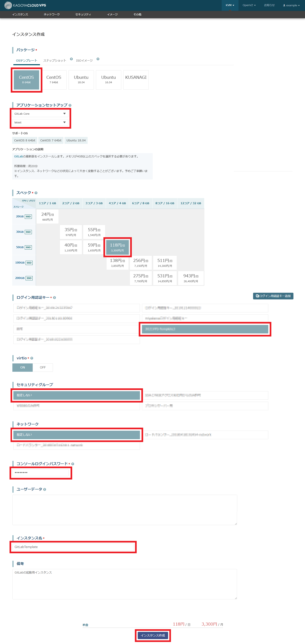Click help icon beside アプリケーションセットアップ heading
Viewport: 305px width, 644px height.
point(70,106)
